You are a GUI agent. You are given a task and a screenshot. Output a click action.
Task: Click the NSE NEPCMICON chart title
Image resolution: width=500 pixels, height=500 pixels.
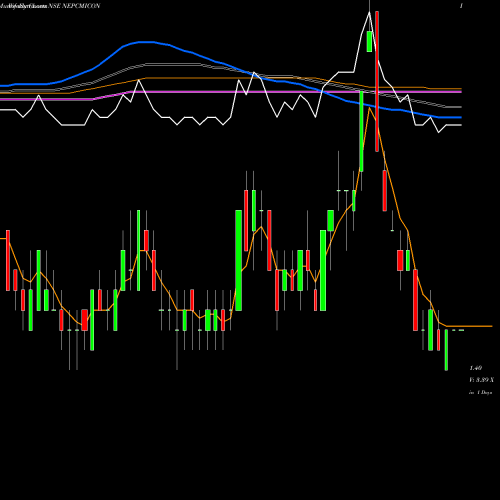coord(74,6)
